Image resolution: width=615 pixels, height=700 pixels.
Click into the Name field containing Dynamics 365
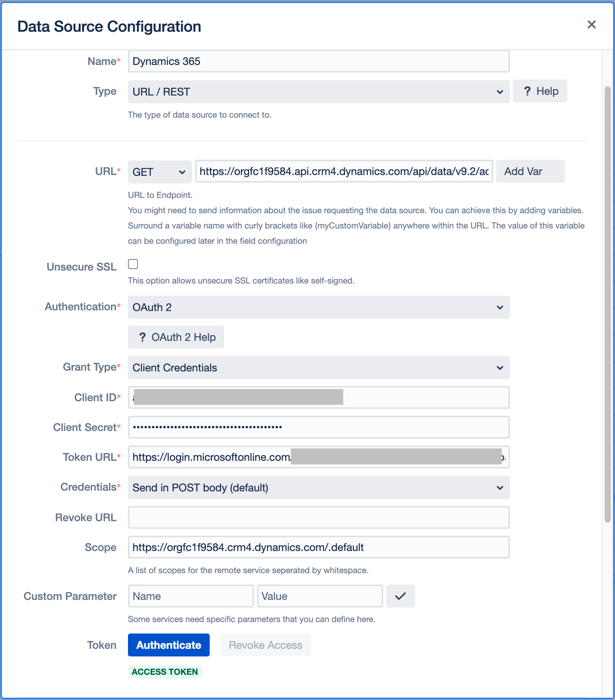[x=318, y=62]
